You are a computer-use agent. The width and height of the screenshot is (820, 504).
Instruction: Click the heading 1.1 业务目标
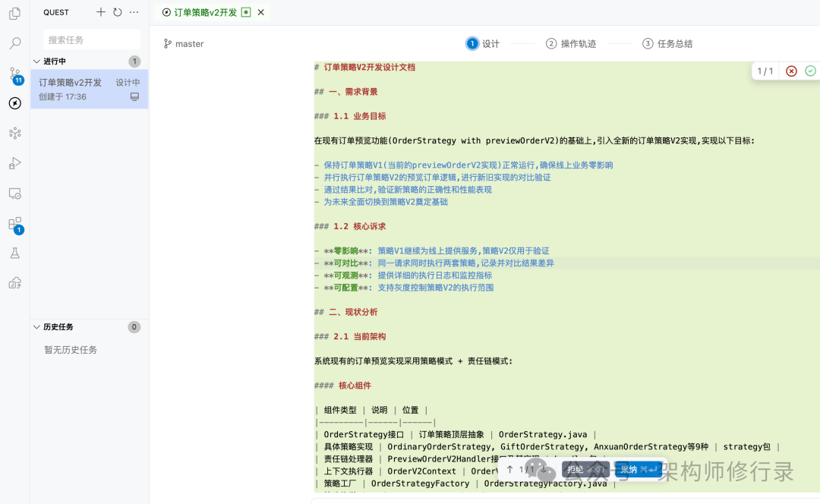(x=359, y=116)
